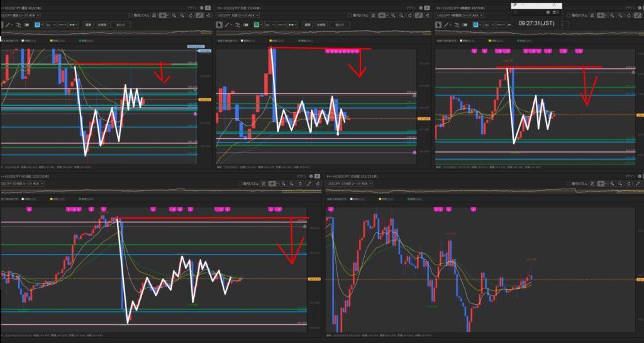This screenshot has height=343, width=644.
Task: Click 全削除 button in daily chart
Action: click(x=321, y=24)
